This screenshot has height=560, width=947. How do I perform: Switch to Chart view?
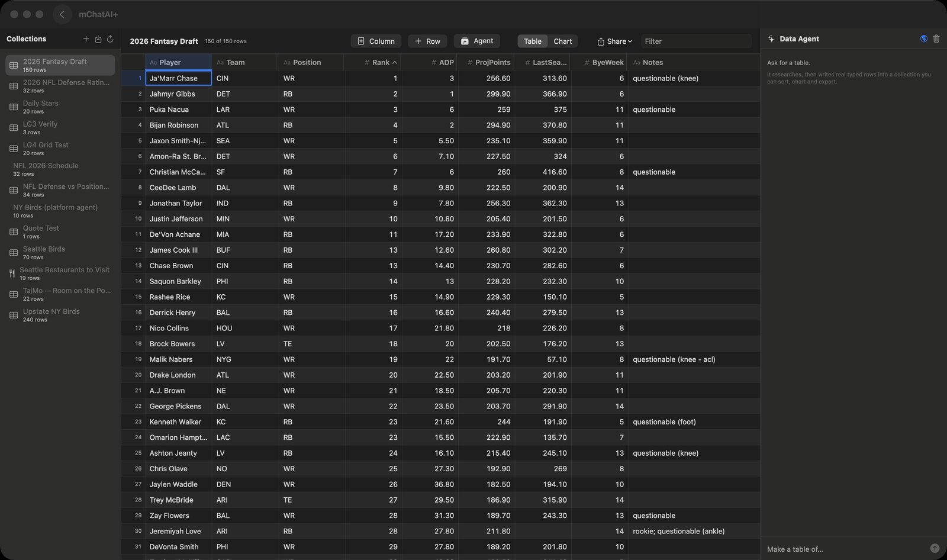click(x=562, y=41)
